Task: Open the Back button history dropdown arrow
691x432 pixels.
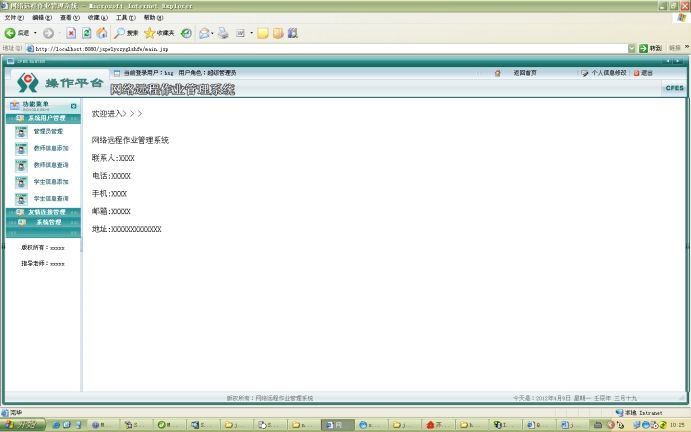Action: [x=35, y=33]
